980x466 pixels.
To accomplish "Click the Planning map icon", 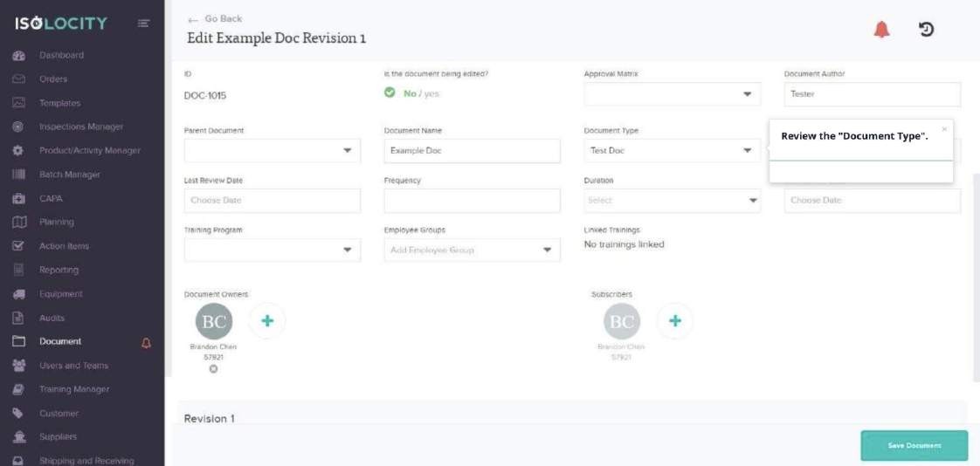I will coord(19,223).
